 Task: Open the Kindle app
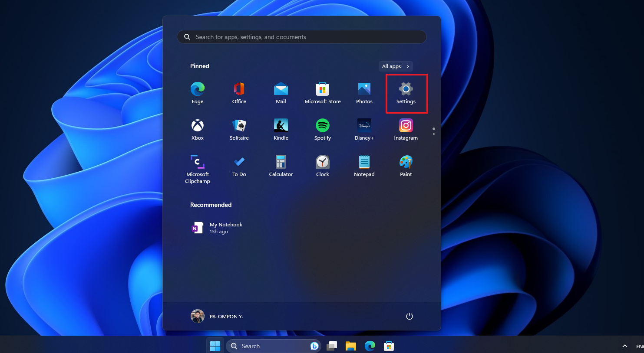pos(281,129)
